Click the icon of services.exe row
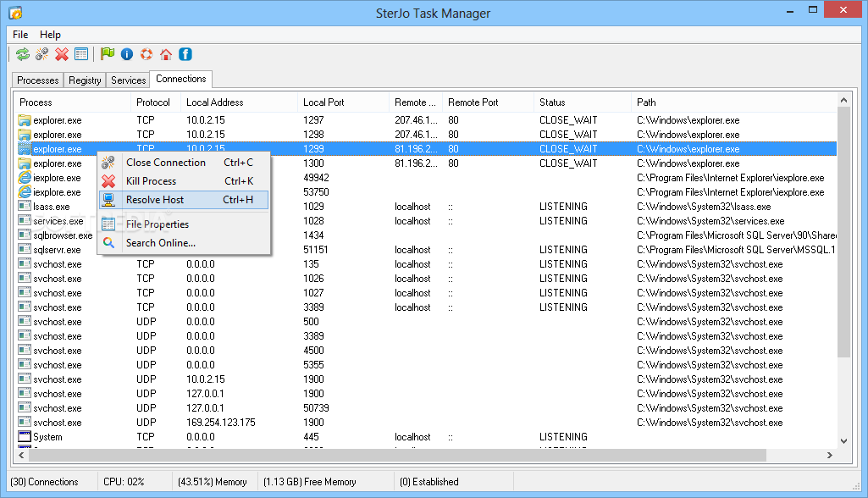The image size is (868, 498). (25, 220)
